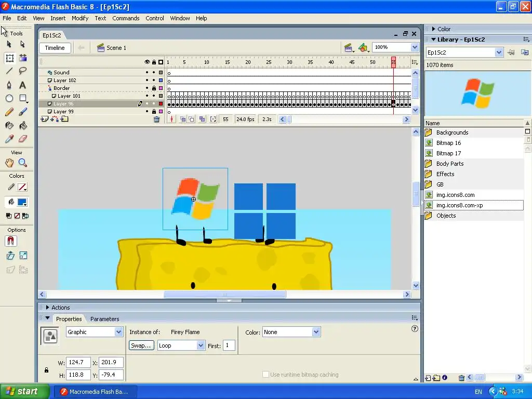Open the Modify menu
This screenshot has height=399, width=532.
click(80, 18)
